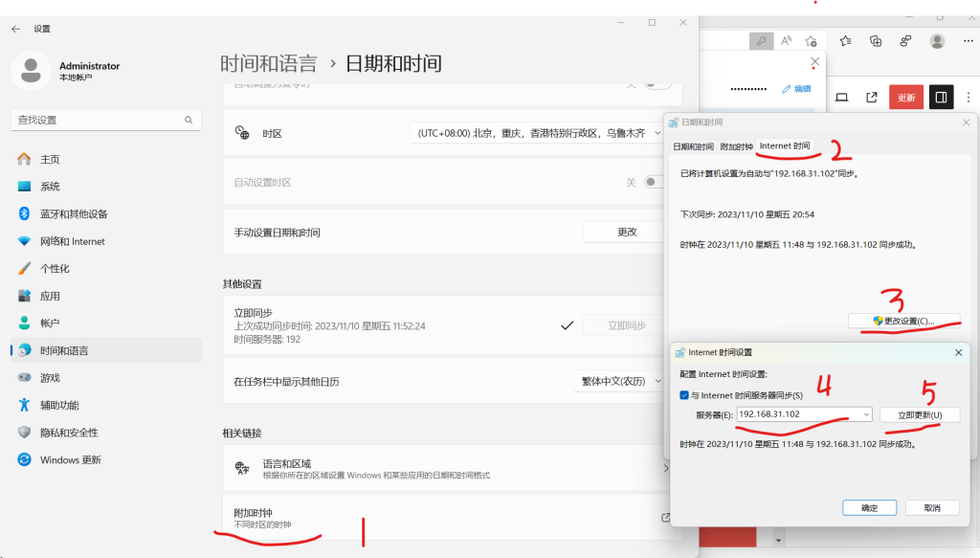Click the back arrow in Settings
The image size is (980, 558).
(x=15, y=29)
